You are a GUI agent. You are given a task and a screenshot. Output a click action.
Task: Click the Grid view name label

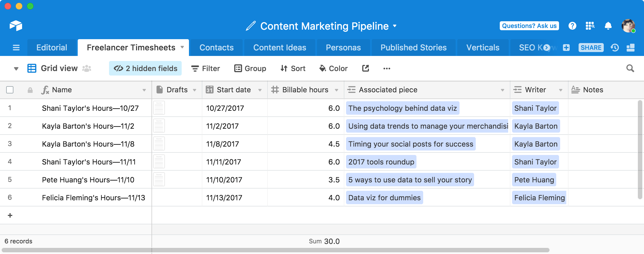(59, 68)
